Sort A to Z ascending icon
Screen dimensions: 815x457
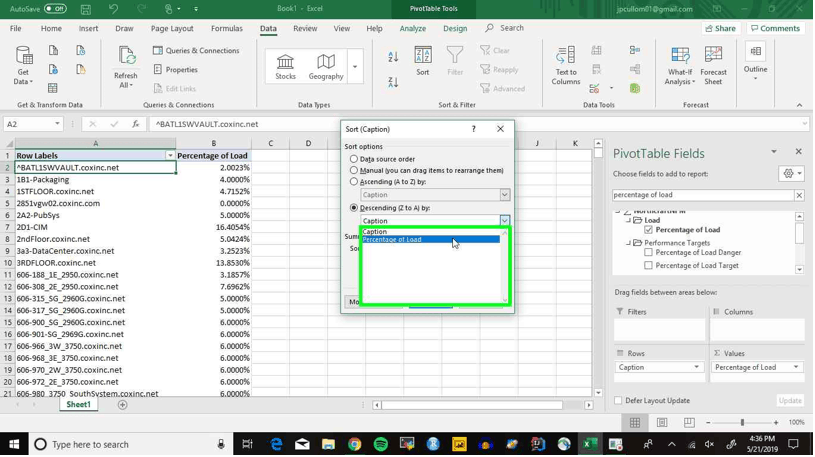click(x=393, y=56)
